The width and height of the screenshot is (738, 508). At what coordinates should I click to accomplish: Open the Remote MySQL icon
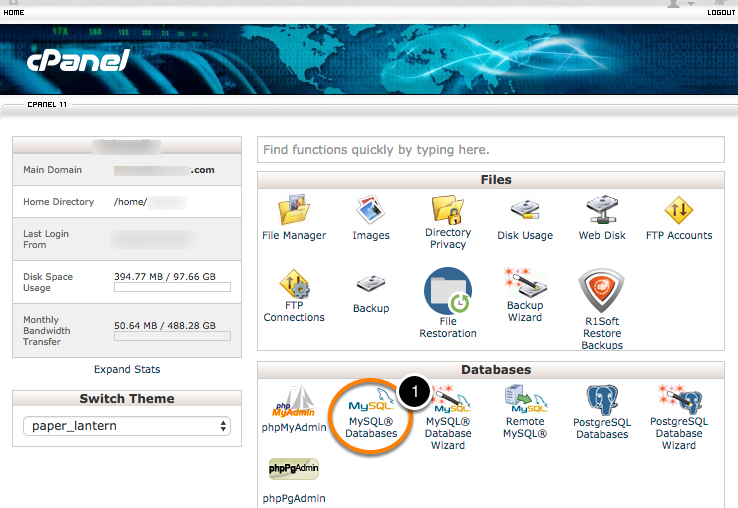pos(525,399)
